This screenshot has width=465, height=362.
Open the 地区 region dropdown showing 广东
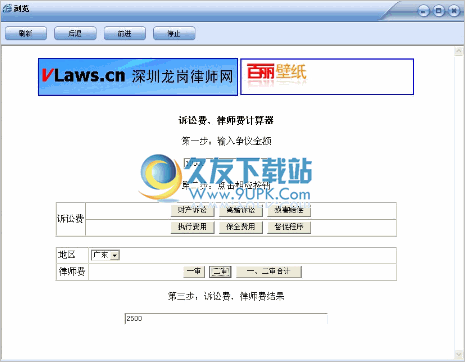[x=105, y=255]
